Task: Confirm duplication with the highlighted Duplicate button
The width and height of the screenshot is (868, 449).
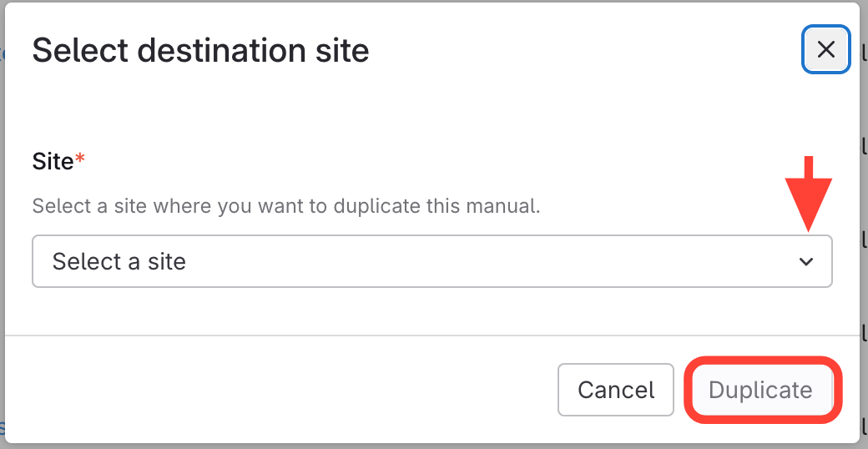Action: pyautogui.click(x=760, y=390)
